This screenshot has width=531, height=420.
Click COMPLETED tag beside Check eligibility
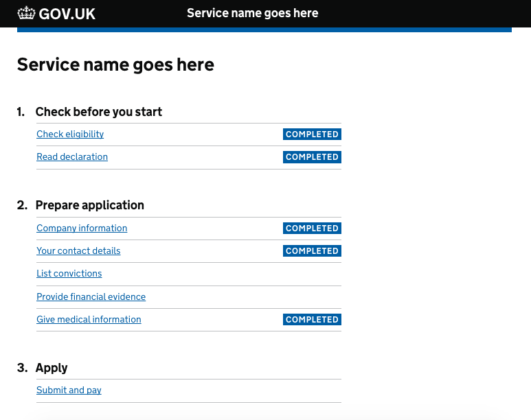tap(312, 135)
